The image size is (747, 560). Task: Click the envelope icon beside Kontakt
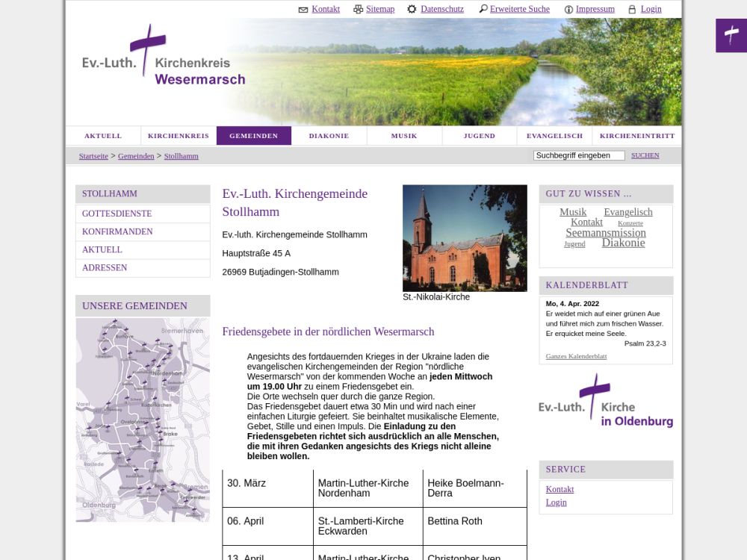click(x=303, y=10)
